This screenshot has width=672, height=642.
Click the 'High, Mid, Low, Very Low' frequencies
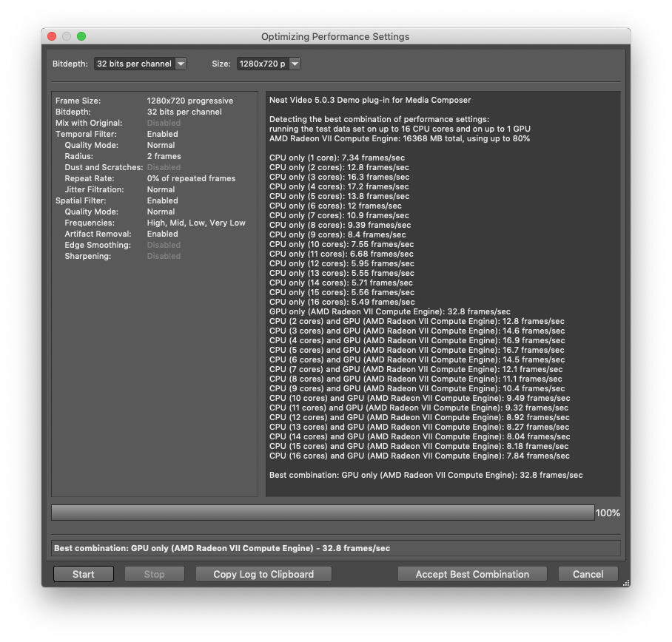coord(196,223)
